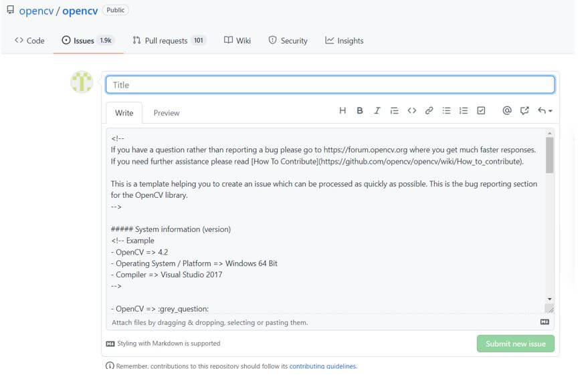This screenshot has width=588, height=383.
Task: Click the pull requests count 101 badge
Action: tap(199, 41)
